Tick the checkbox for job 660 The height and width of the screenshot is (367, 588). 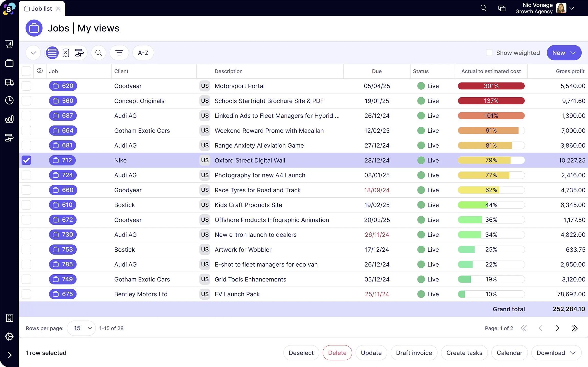click(26, 190)
